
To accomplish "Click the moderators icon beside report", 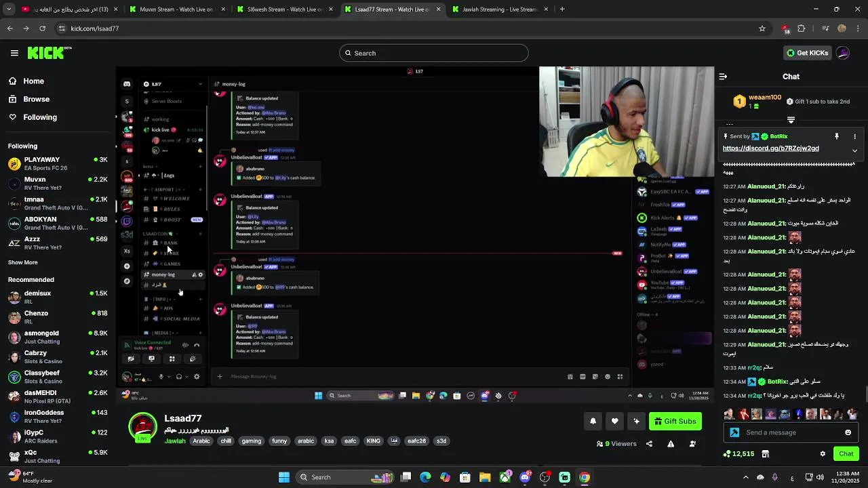I will tap(692, 444).
